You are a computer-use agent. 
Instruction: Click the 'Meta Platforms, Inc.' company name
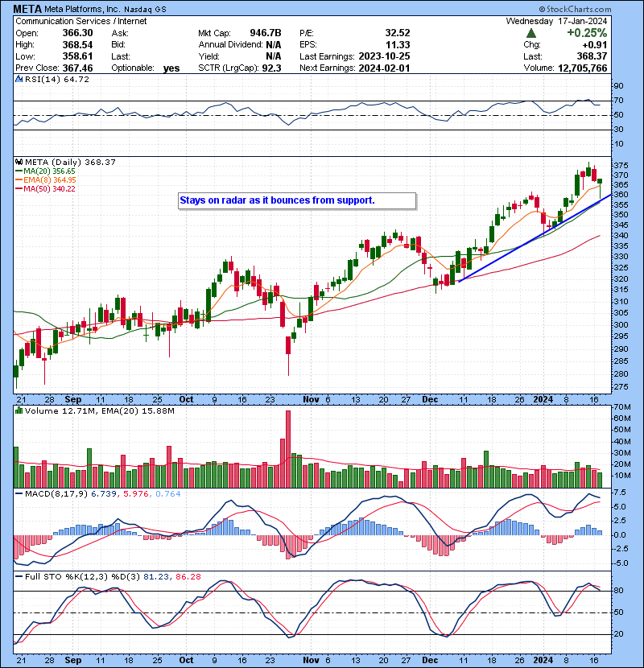point(82,9)
